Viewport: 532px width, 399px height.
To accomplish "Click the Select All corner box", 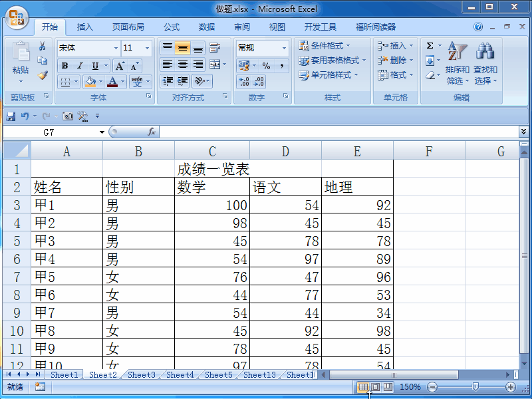I will coord(17,151).
